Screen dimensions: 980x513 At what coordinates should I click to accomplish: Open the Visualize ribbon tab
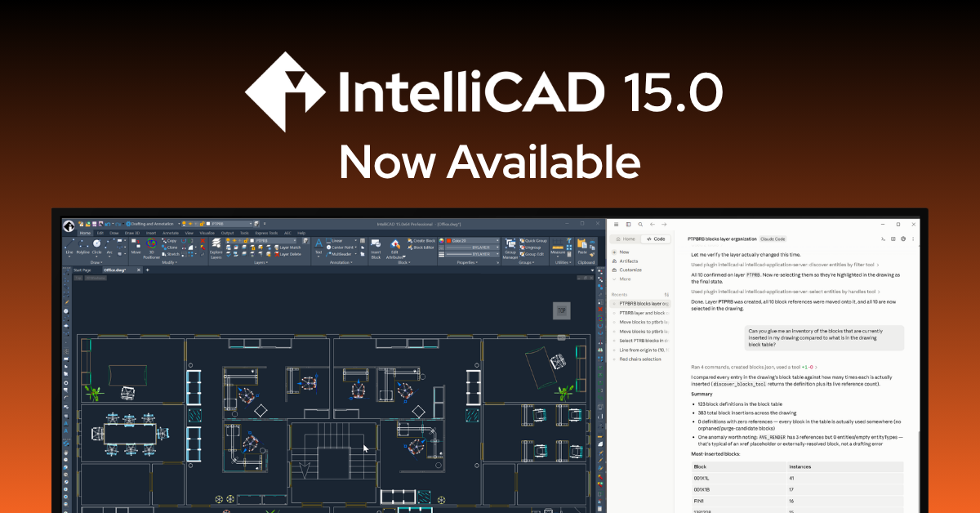pos(207,233)
